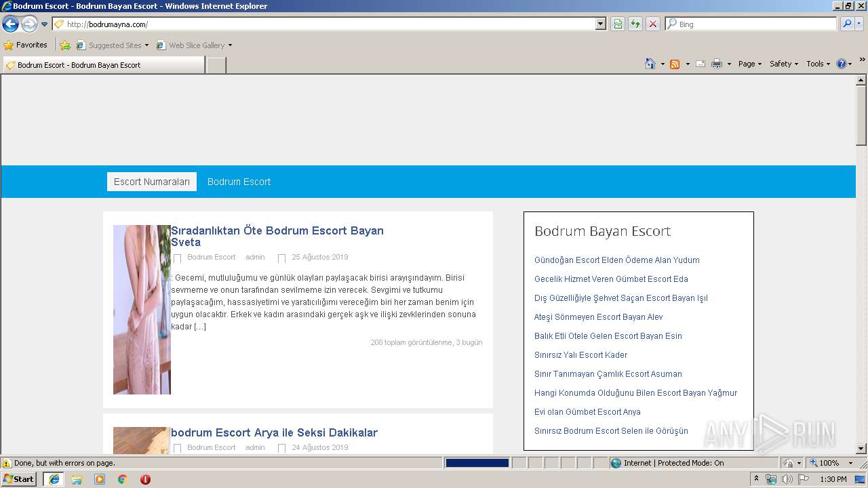Click the Home icon in command bar

coord(650,64)
